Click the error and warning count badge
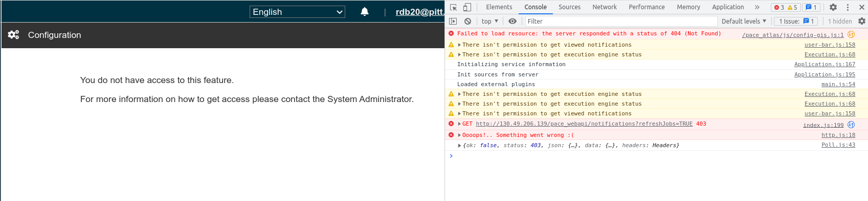Viewport: 868px width, 201px height. pos(786,7)
